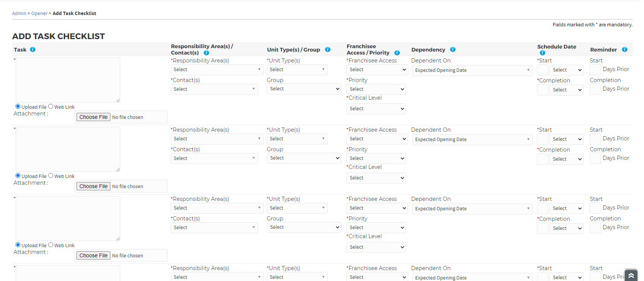Open Franchisee Access dropdown in fourth row

[x=377, y=277]
